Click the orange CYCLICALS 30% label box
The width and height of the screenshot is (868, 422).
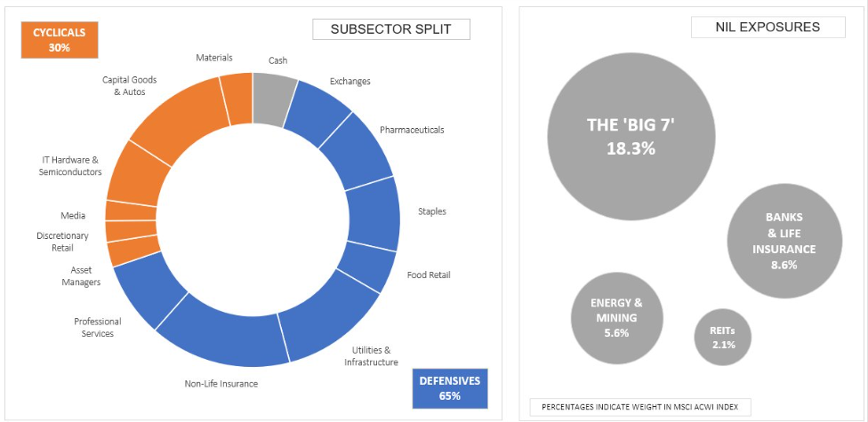[x=60, y=40]
